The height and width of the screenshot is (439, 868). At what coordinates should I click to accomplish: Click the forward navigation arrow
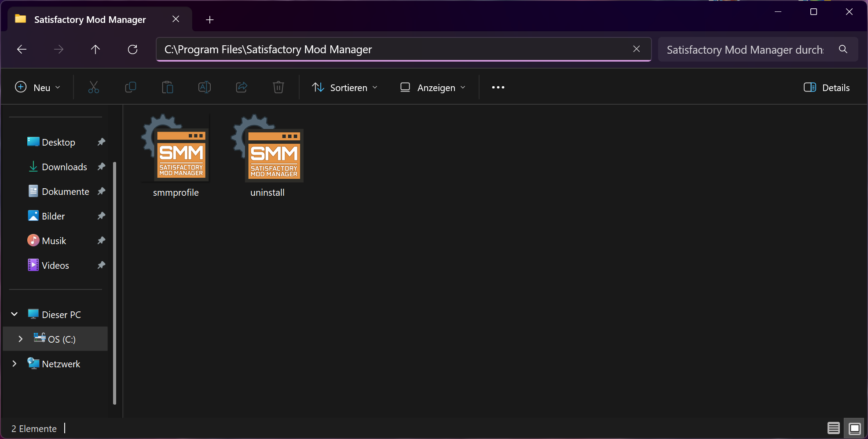59,49
